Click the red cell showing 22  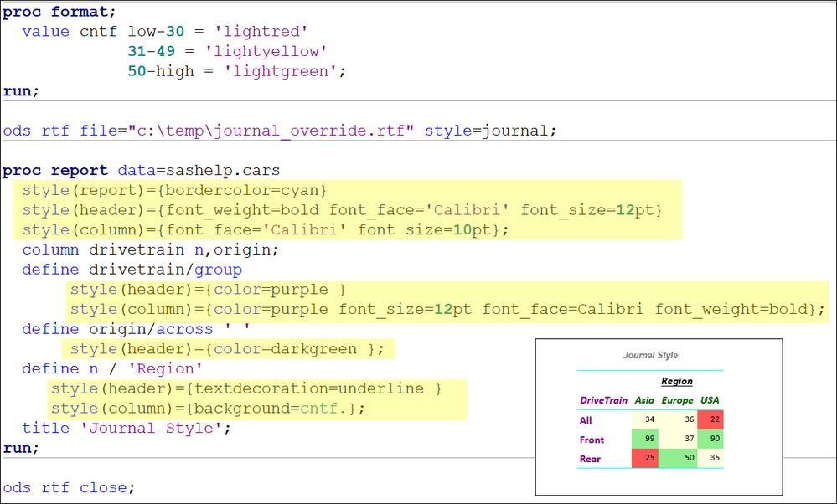pos(710,419)
